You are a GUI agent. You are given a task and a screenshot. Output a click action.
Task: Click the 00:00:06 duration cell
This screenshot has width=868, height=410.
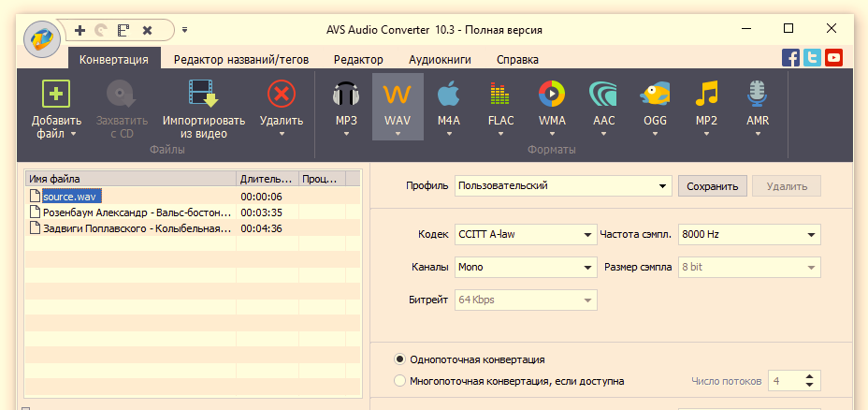(262, 197)
